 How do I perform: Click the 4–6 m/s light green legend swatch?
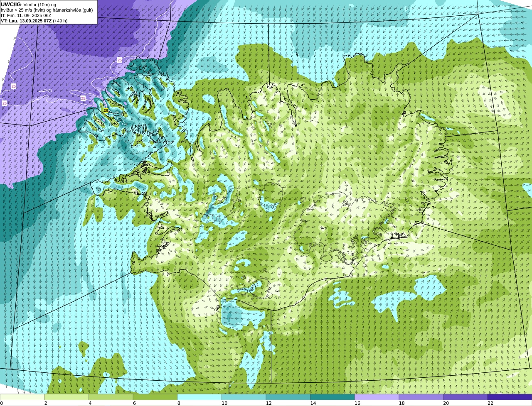tap(111, 397)
